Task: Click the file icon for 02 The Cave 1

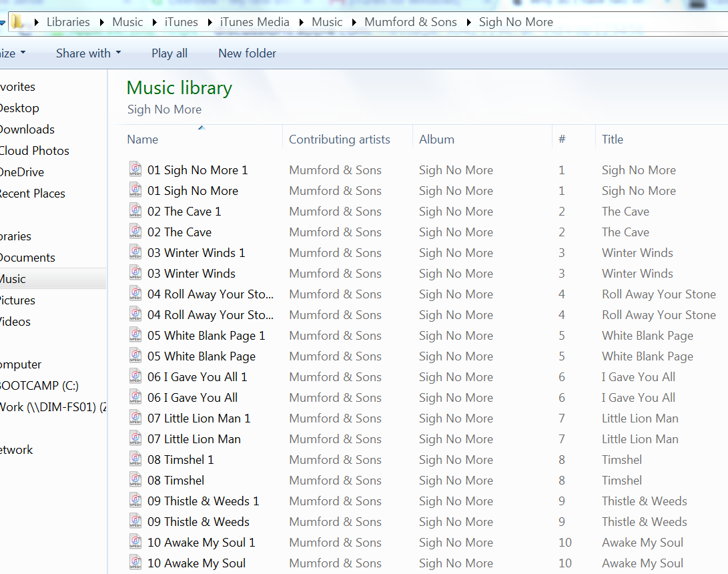Action: click(x=135, y=210)
